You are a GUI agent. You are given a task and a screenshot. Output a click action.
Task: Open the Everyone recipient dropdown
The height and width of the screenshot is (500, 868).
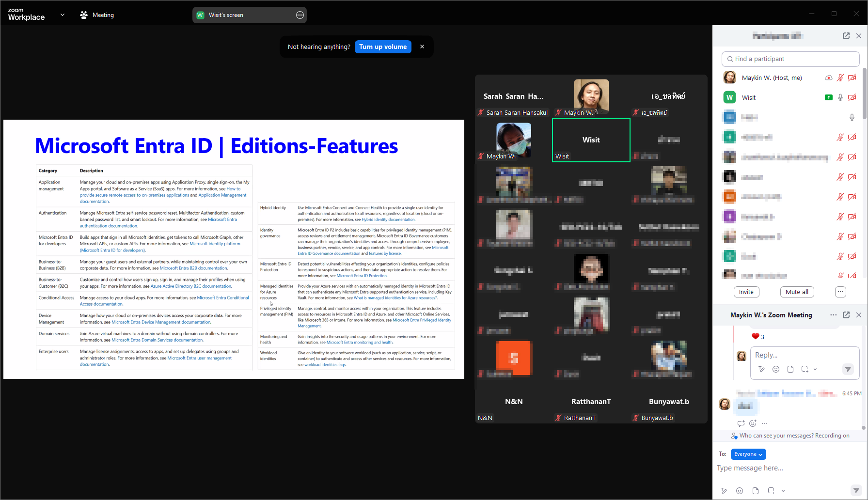click(x=748, y=454)
